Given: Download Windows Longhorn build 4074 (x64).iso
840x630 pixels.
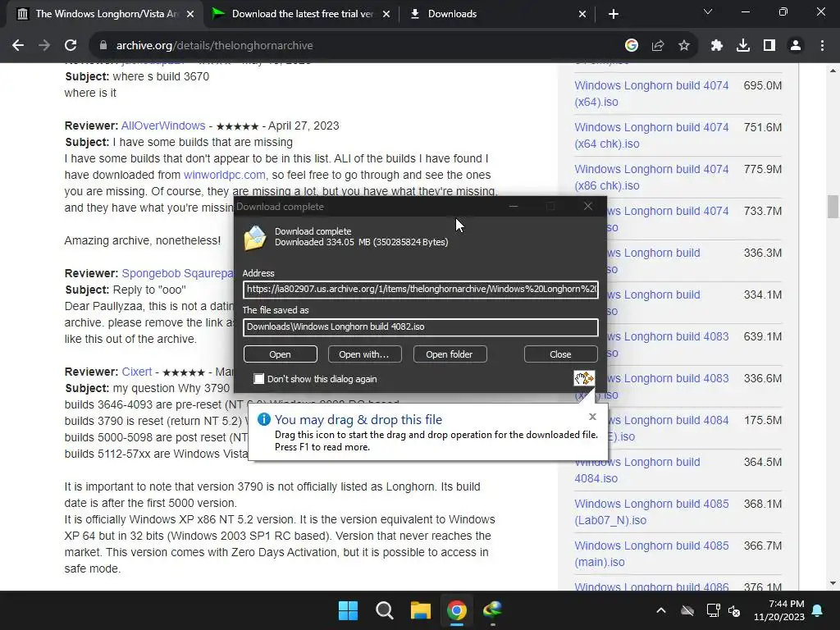Looking at the screenshot, I should click(651, 94).
